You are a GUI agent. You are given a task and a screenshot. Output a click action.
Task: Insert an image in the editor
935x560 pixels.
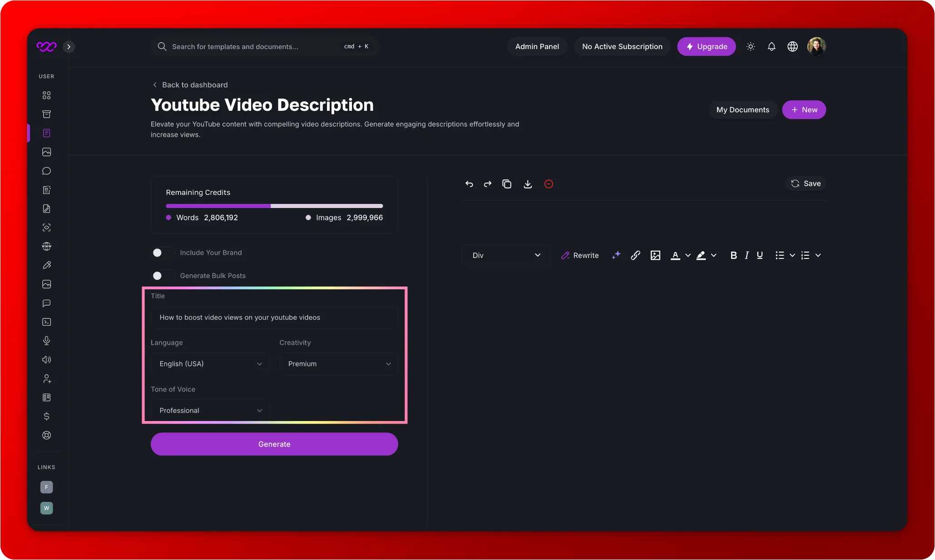(655, 255)
